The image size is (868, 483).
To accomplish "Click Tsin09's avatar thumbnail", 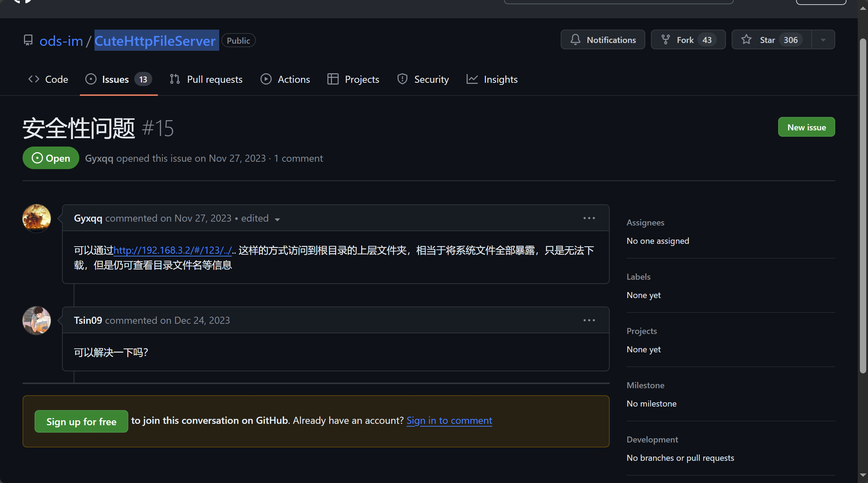I will tap(37, 320).
